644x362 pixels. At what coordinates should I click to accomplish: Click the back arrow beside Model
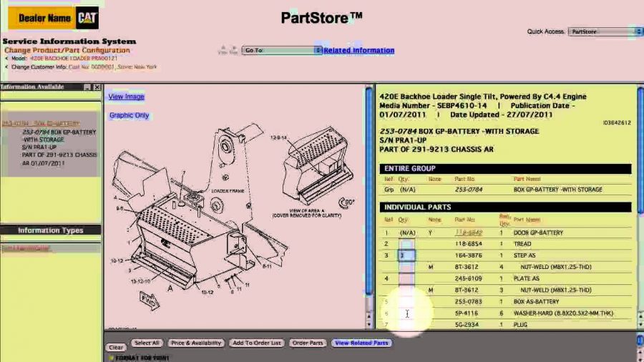[6, 59]
